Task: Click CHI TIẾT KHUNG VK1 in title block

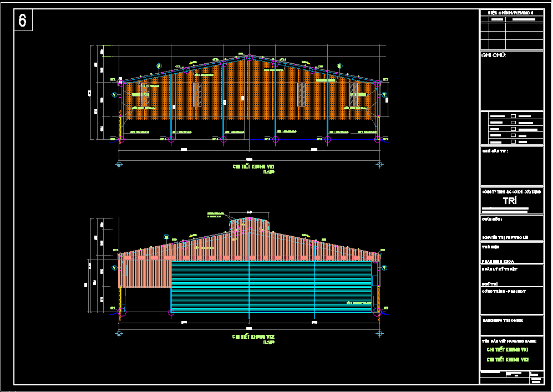Action: (x=507, y=350)
